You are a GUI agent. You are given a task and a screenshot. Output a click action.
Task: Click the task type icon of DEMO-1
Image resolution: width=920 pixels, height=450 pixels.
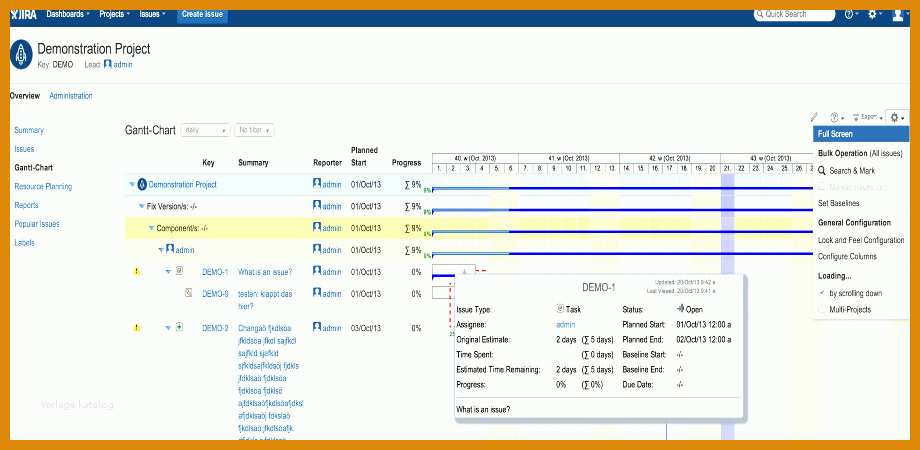[x=180, y=271]
